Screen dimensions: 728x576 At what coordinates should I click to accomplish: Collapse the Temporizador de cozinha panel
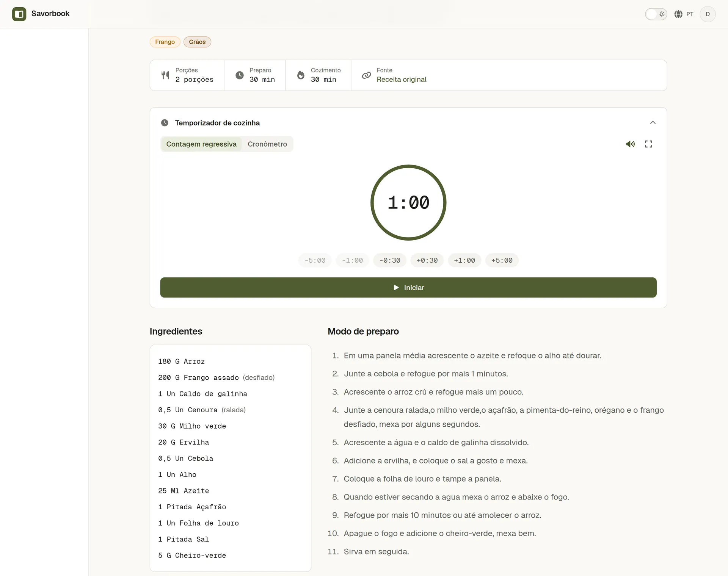[x=653, y=122]
